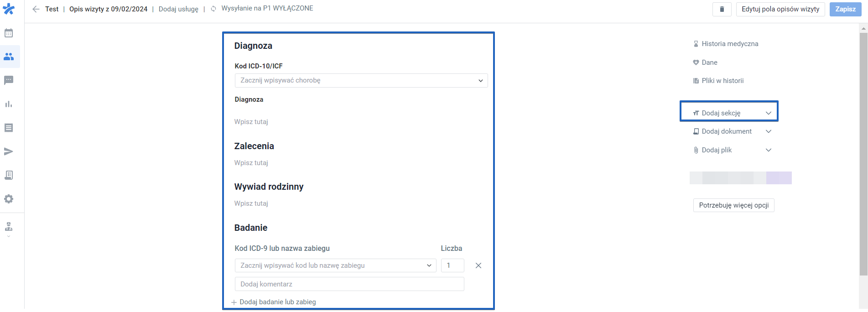Open the app logo home icon
This screenshot has height=312, width=868.
click(x=9, y=9)
